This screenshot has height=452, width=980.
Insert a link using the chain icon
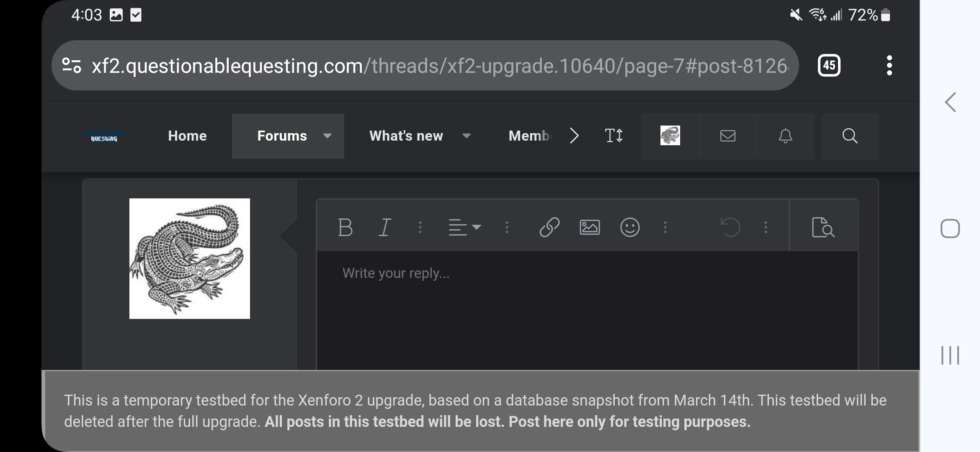[x=549, y=228]
